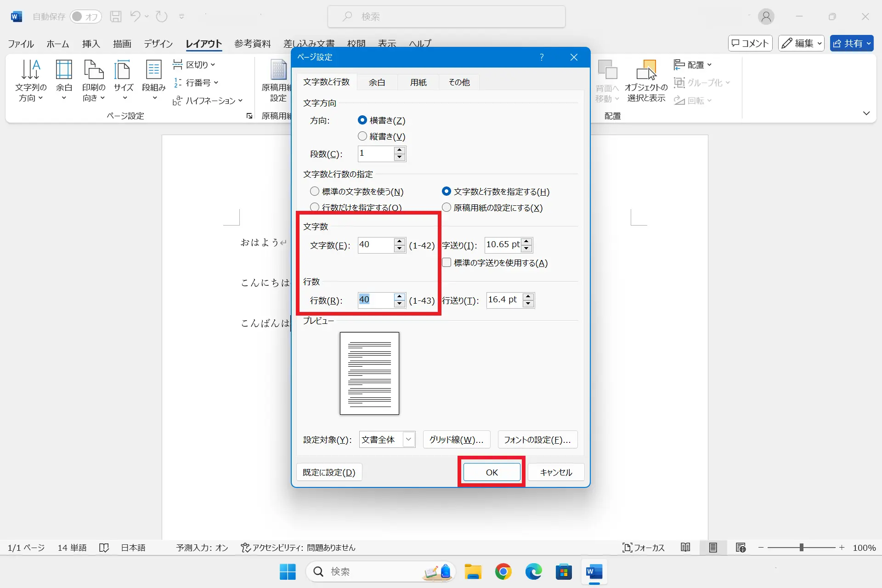
Task: Click 既定に設定 button
Action: click(329, 472)
